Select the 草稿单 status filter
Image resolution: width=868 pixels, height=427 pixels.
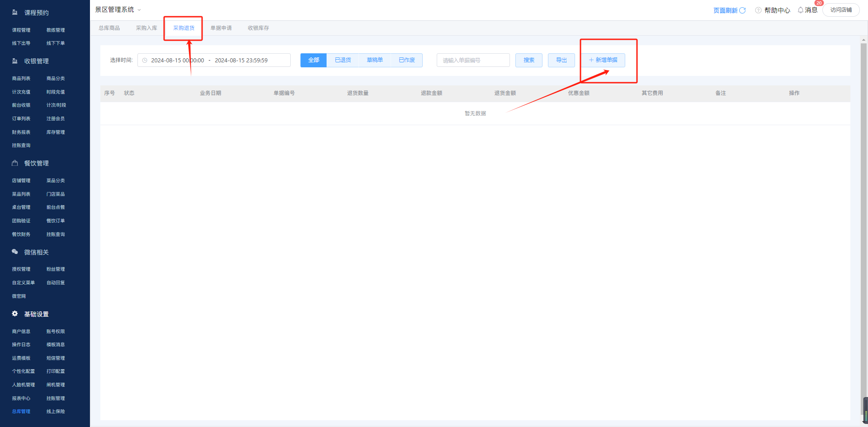point(374,60)
